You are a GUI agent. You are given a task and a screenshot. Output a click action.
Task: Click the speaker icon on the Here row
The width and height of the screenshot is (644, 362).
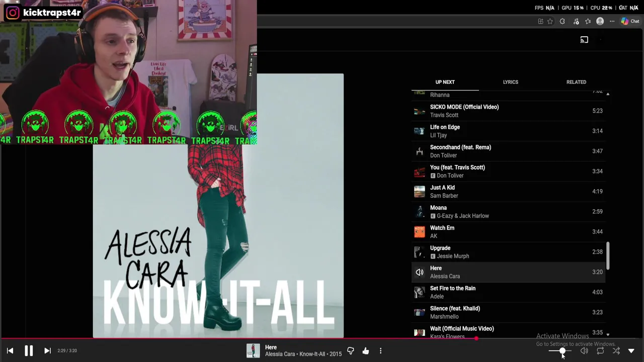pos(419,272)
